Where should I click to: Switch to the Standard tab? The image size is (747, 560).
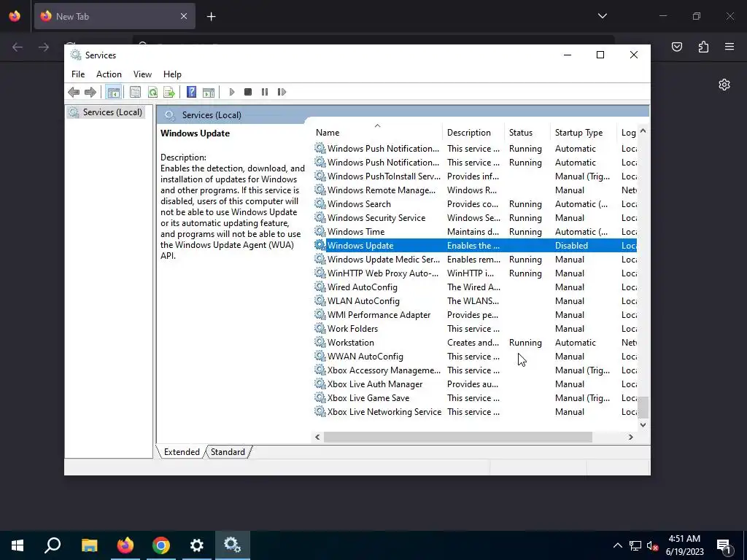coord(228,452)
